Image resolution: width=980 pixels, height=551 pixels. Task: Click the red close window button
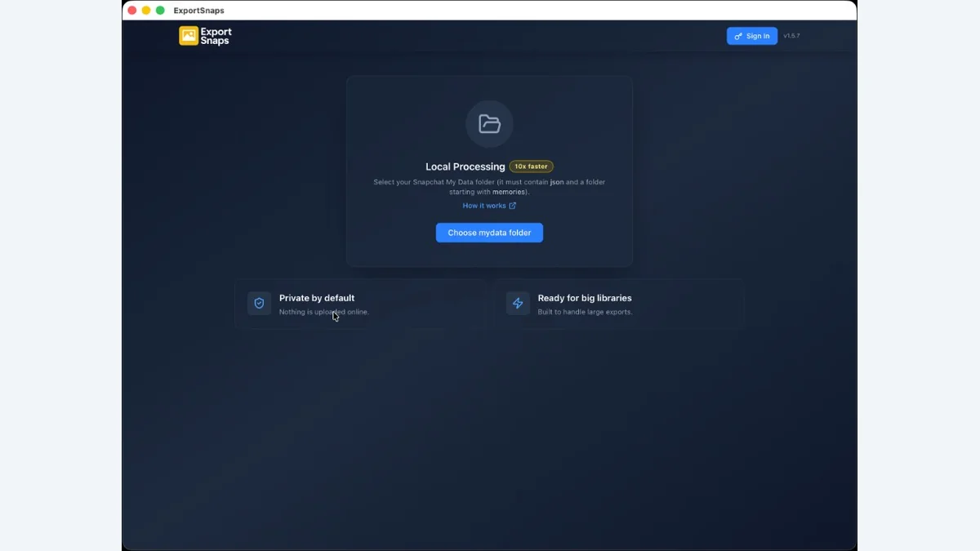coord(132,11)
